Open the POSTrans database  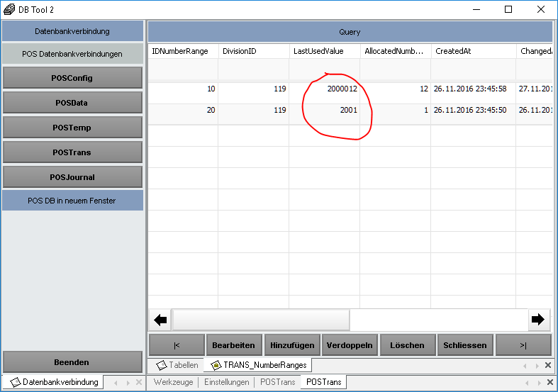[72, 152]
